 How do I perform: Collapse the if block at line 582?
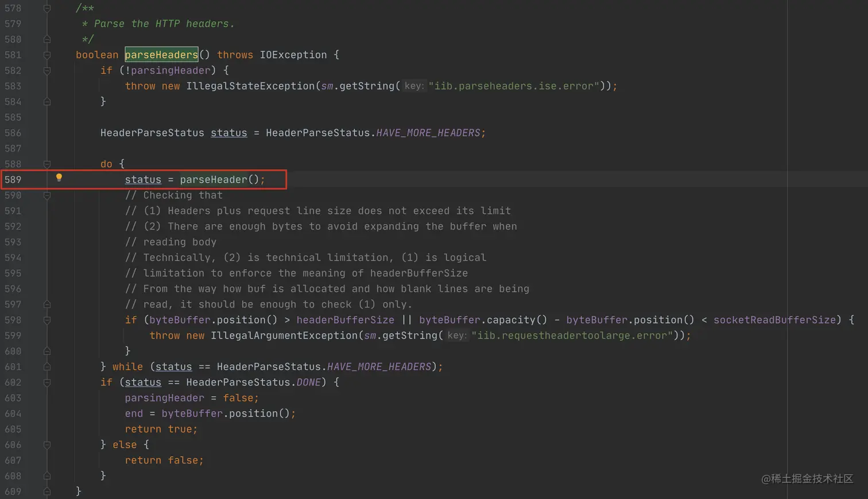47,71
